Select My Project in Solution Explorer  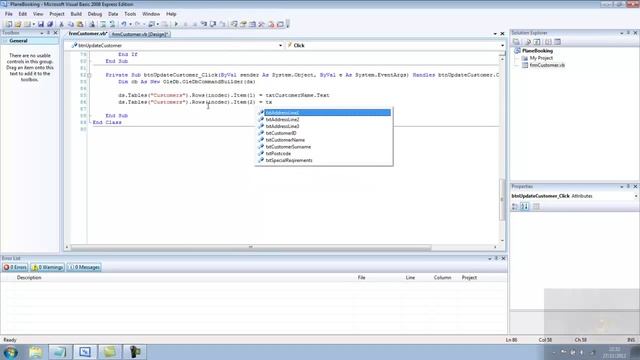[x=541, y=58]
